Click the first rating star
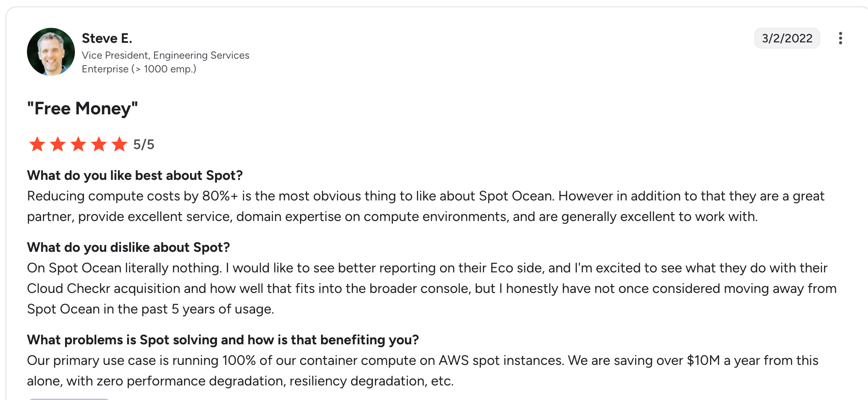This screenshot has height=400, width=868. coord(37,144)
